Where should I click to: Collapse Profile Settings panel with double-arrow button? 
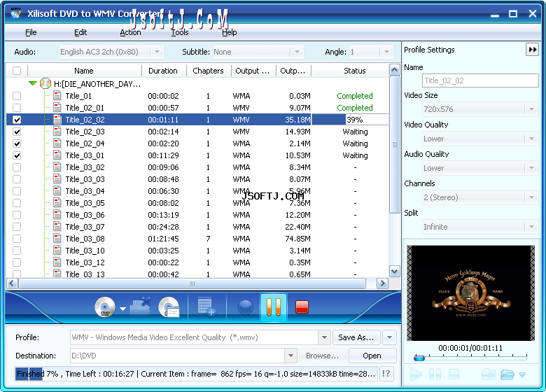533,50
